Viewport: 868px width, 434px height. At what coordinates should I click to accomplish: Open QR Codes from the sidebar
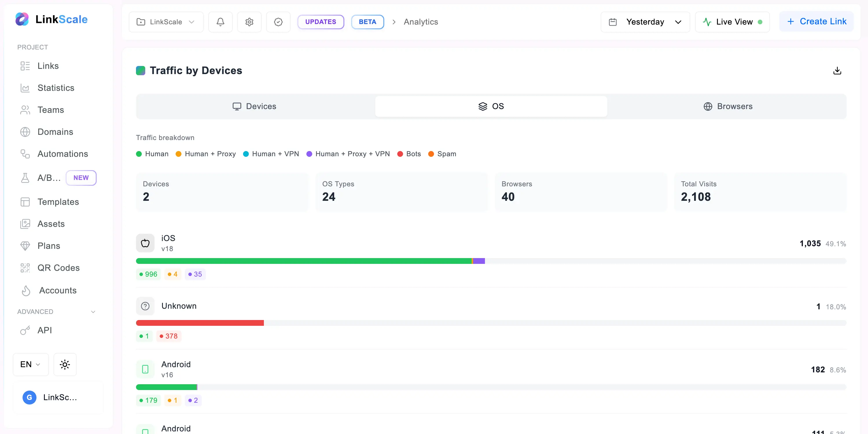pos(58,268)
